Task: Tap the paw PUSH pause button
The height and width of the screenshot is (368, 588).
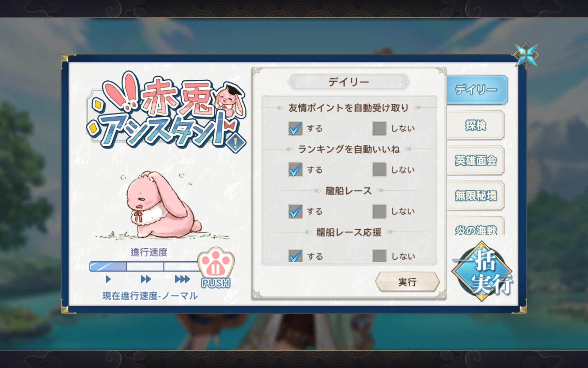Action: (216, 267)
